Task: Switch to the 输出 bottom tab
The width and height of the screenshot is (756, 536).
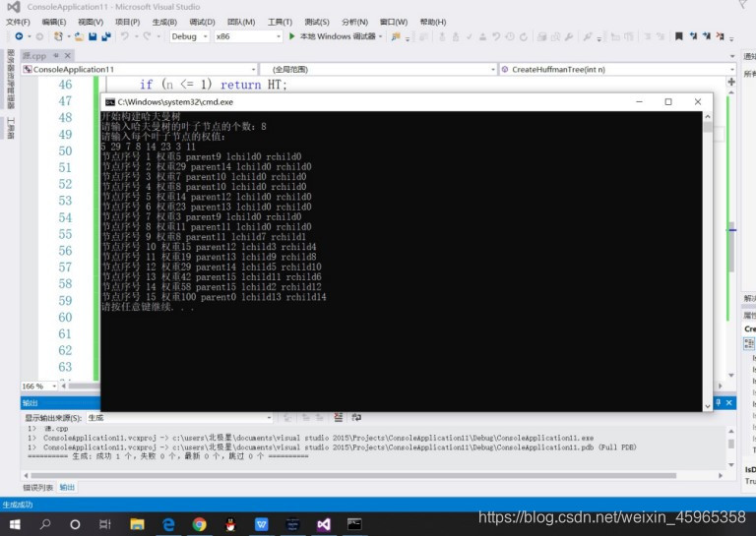Action: tap(67, 488)
